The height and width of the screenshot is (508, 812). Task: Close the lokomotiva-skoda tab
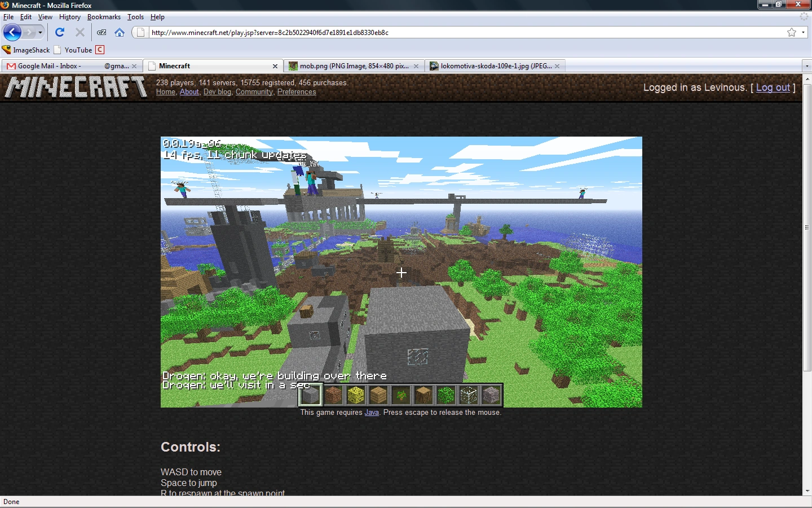click(x=557, y=66)
